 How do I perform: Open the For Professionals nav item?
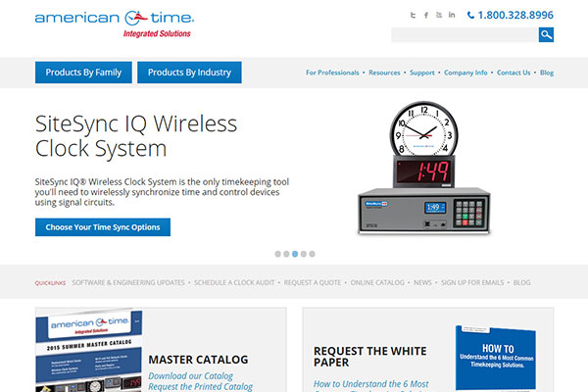(332, 73)
